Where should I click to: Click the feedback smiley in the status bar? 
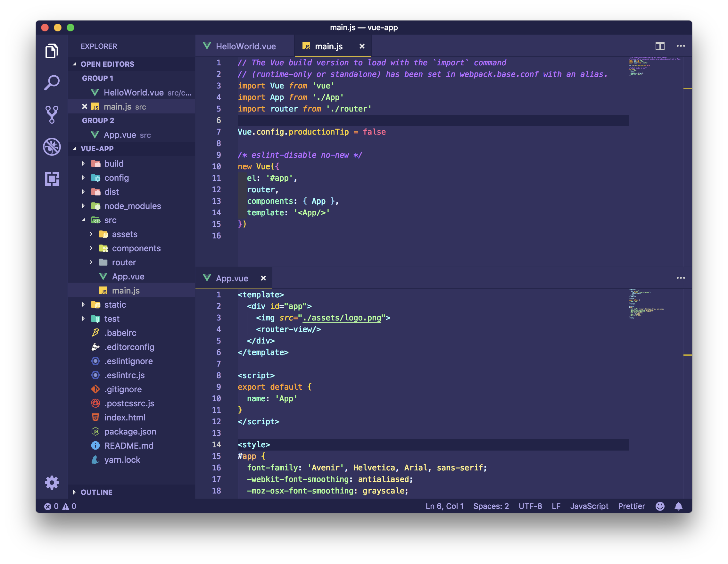(660, 506)
